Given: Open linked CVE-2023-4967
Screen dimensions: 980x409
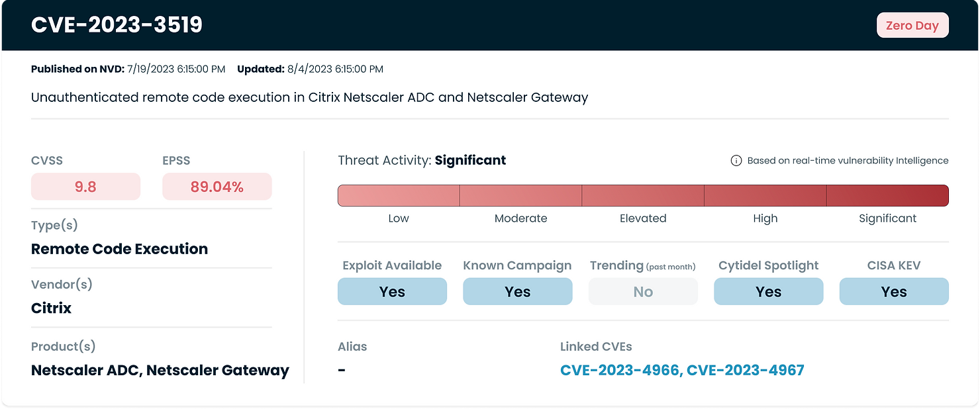Looking at the screenshot, I should click(x=746, y=370).
